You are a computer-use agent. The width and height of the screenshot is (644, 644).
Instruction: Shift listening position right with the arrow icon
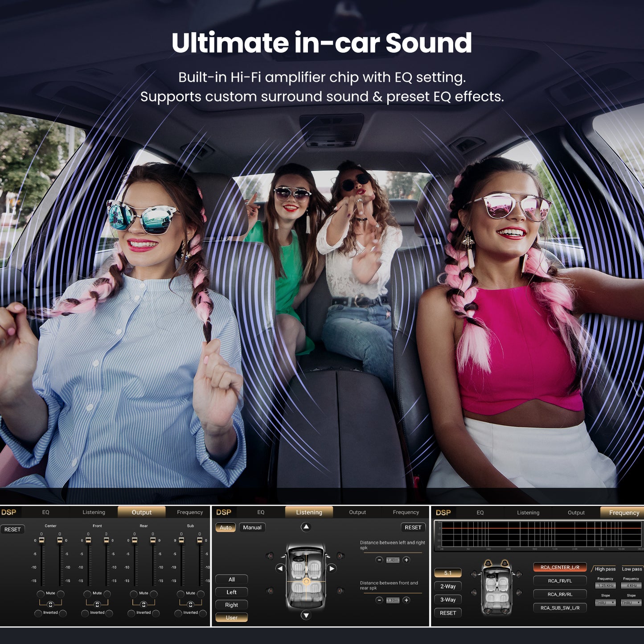tap(332, 568)
